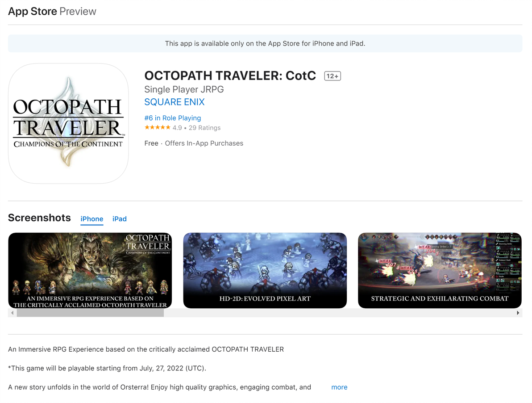Click the App Store Preview header
532x403 pixels.
pos(52,11)
